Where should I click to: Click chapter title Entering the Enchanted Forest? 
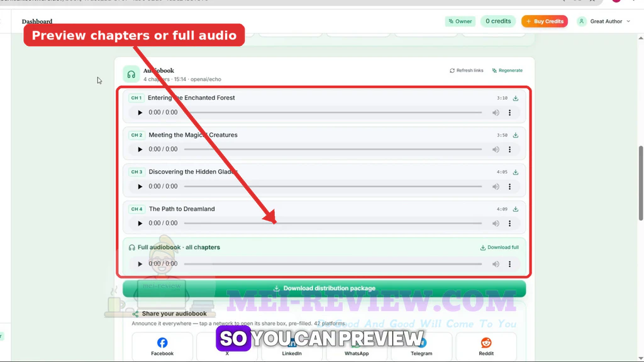tap(191, 97)
